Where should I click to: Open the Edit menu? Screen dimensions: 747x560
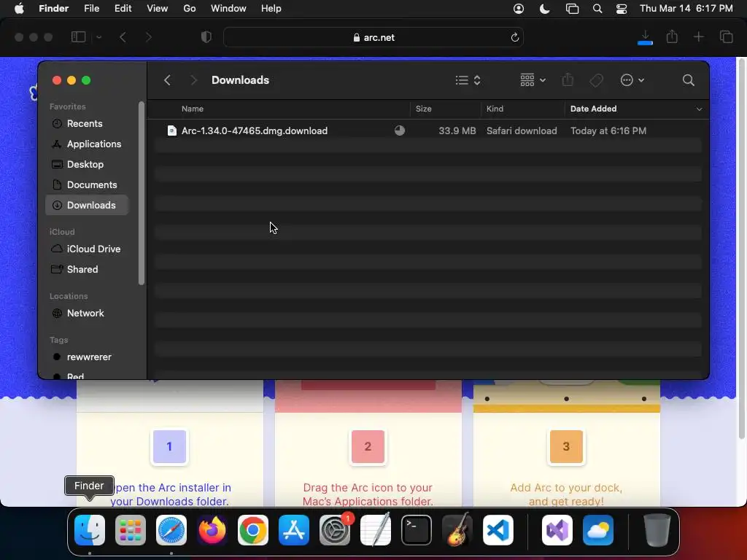coord(123,9)
